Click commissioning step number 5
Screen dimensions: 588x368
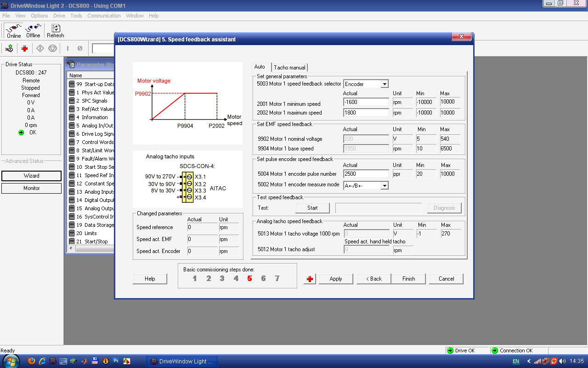click(x=249, y=278)
